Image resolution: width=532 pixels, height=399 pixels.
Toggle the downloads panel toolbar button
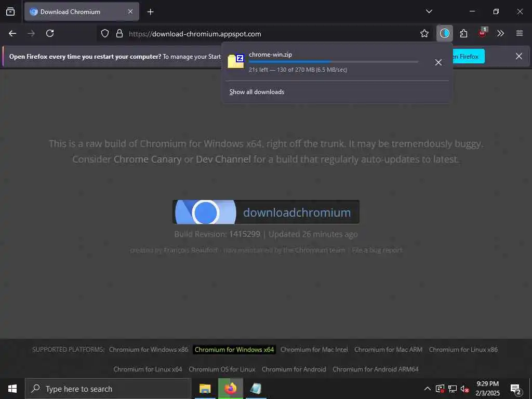pos(445,33)
